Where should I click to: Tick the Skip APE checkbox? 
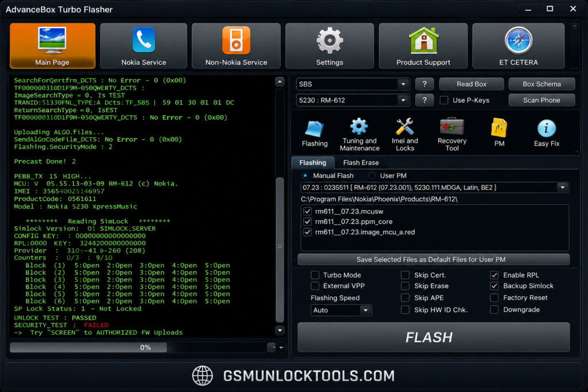point(405,297)
